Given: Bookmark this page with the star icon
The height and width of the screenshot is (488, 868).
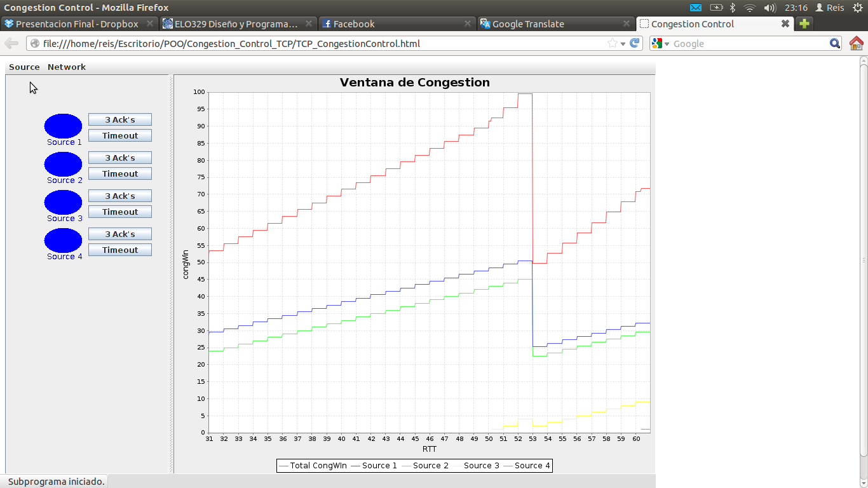Looking at the screenshot, I should [x=612, y=43].
